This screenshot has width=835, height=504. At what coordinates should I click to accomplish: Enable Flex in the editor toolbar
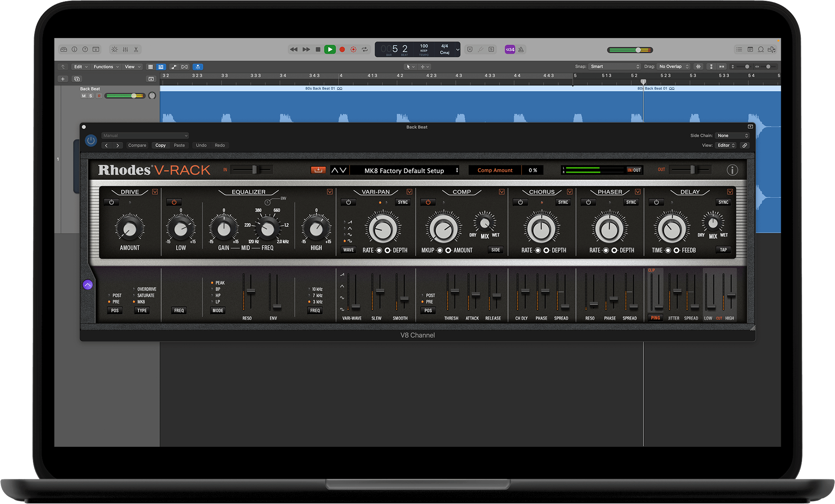coord(198,67)
